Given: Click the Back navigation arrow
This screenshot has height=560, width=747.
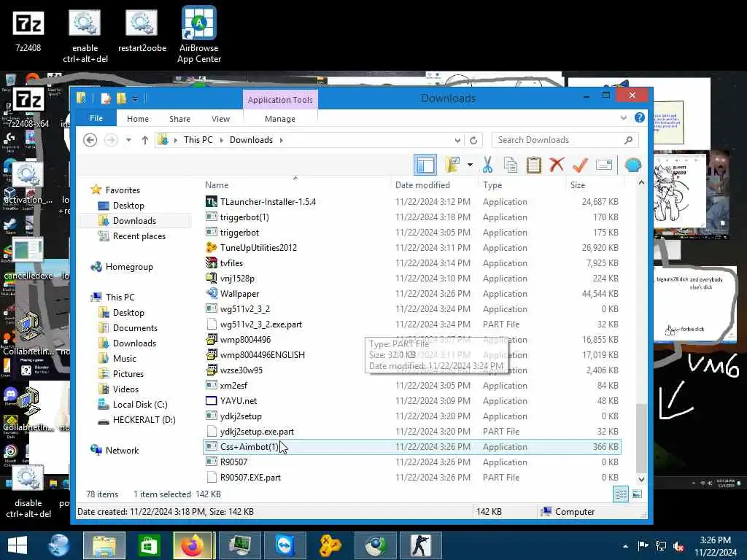Looking at the screenshot, I should [90, 140].
